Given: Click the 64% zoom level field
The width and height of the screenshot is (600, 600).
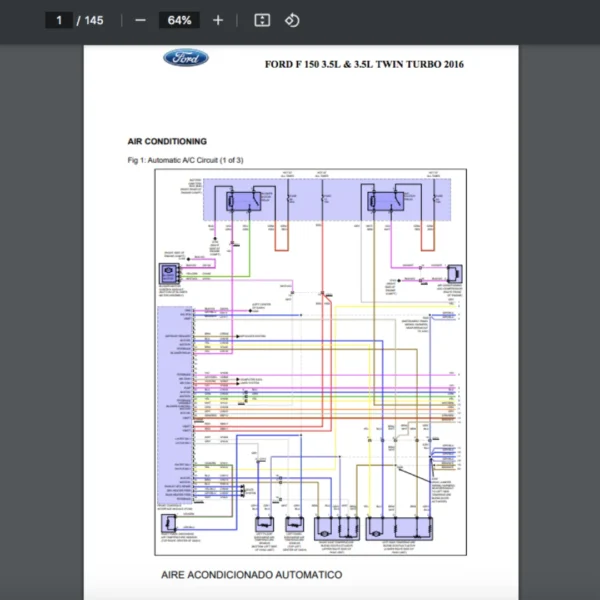Looking at the screenshot, I should click(x=180, y=20).
